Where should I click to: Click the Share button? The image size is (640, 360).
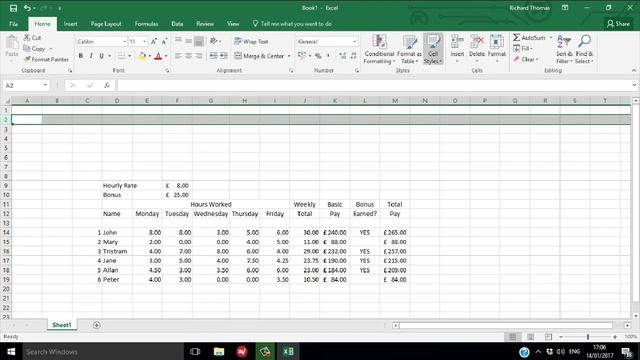618,24
